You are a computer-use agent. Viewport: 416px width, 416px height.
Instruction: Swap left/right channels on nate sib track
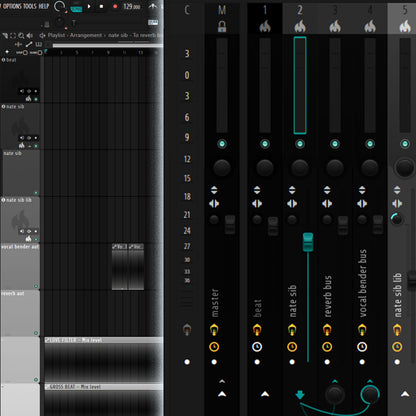point(292,203)
